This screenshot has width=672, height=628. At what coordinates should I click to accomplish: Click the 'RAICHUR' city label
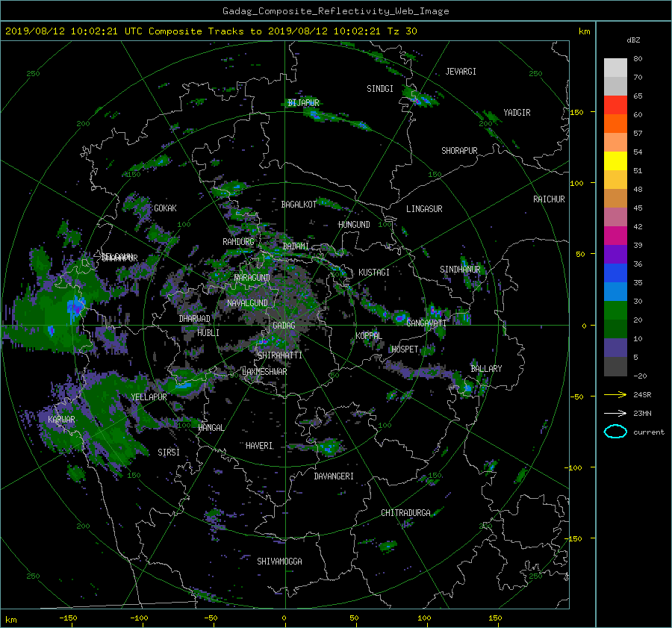click(549, 199)
